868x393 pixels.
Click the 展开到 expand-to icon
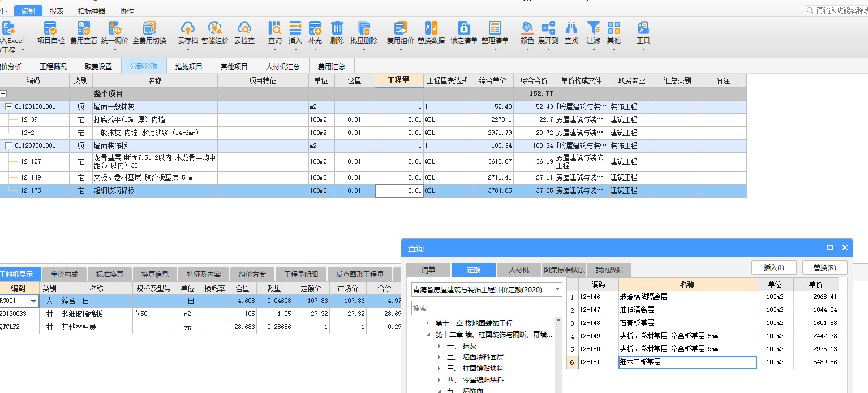[548, 33]
